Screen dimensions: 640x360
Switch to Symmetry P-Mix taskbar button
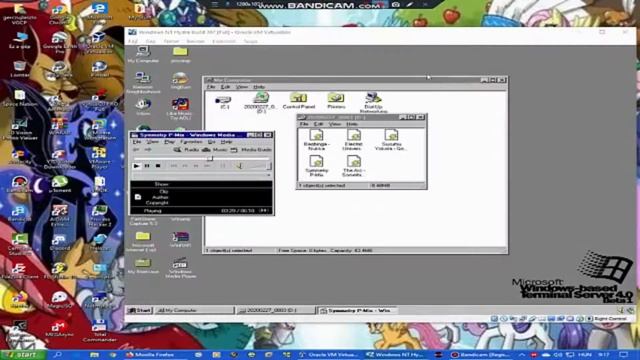[358, 310]
